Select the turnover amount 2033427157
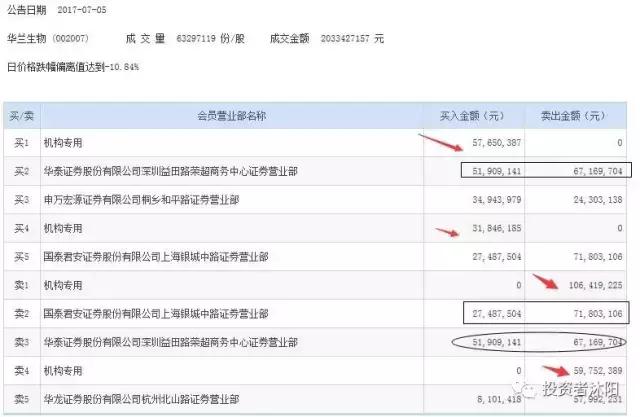The width and height of the screenshot is (640, 417). coord(345,39)
